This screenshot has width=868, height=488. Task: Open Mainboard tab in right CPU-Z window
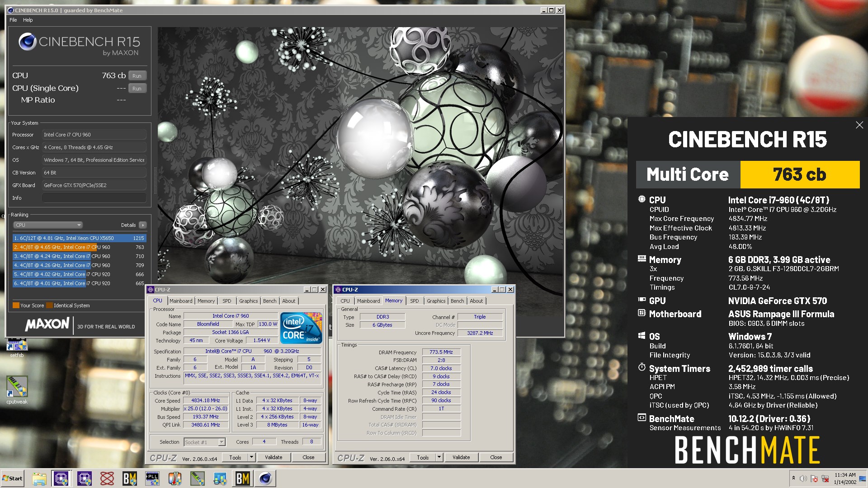[x=368, y=301]
